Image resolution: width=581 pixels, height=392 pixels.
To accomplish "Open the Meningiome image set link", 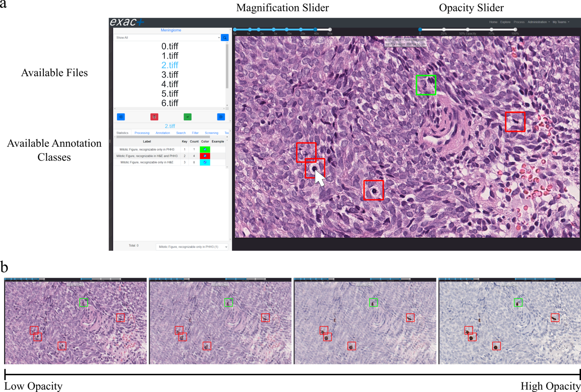I will pos(171,30).
